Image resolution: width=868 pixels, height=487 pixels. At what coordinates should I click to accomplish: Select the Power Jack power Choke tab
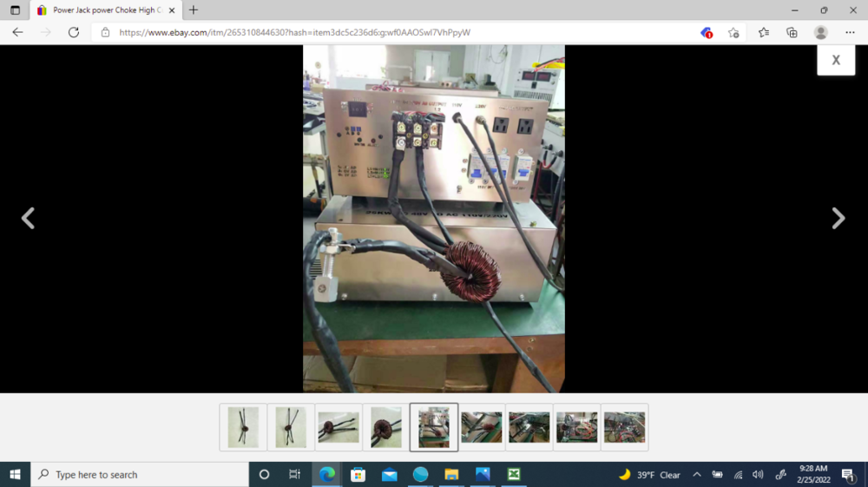pos(106,10)
